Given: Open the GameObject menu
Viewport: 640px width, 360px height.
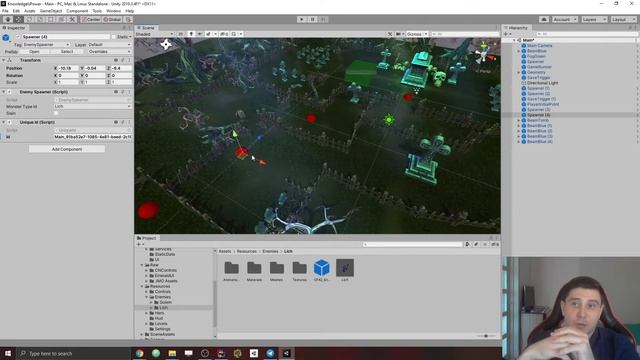Looking at the screenshot, I should tap(51, 11).
